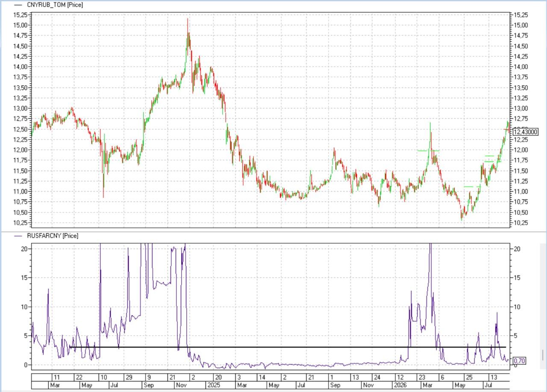Click the 10,25 label on right price axis
547x392 pixels.
pyautogui.click(x=520, y=223)
